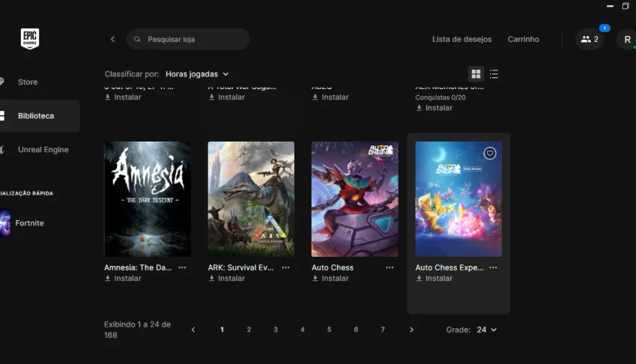The width and height of the screenshot is (636, 364).
Task: Click the Unreal Engine sidebar icon
Action: click(x=2, y=150)
